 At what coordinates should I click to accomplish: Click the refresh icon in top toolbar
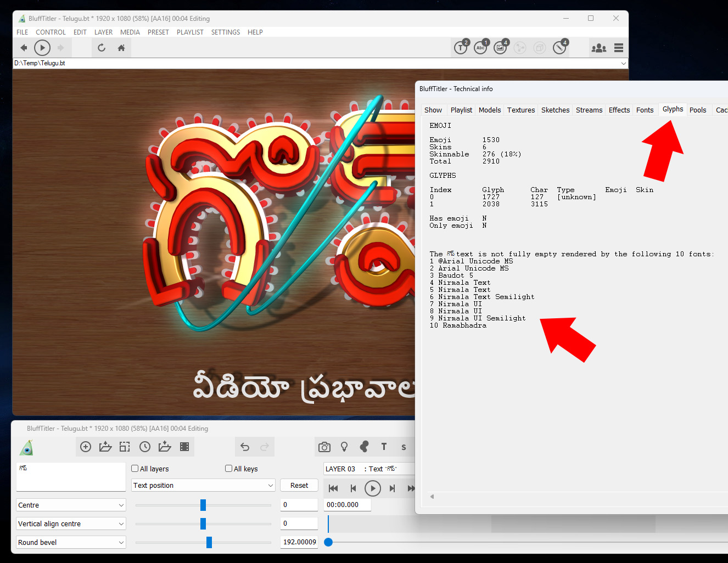[102, 48]
